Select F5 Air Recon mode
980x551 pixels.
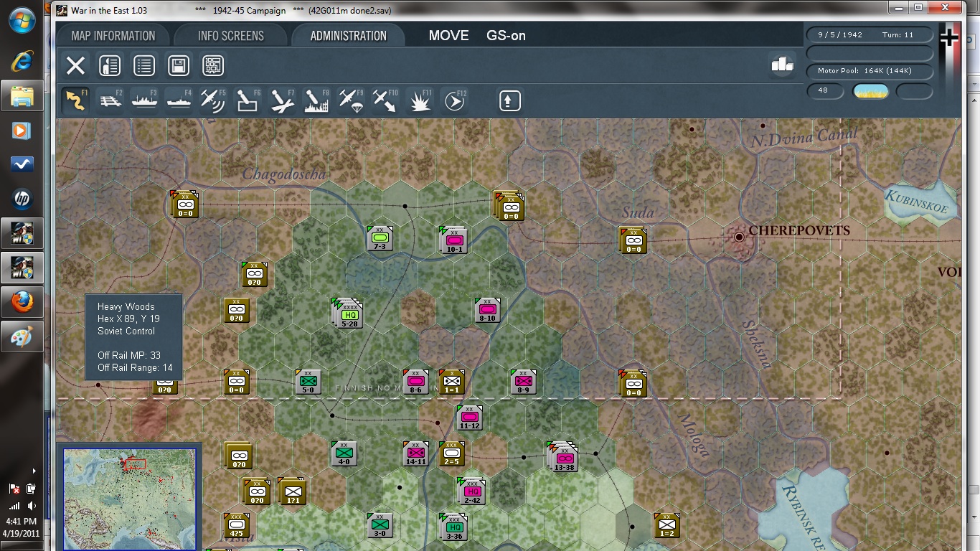point(213,100)
